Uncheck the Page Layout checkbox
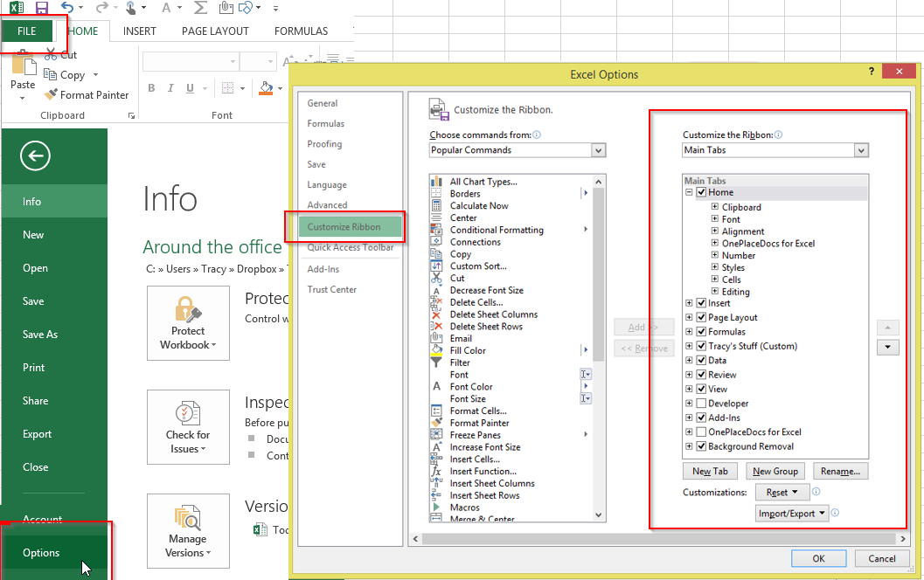This screenshot has width=924, height=580. coord(701,317)
